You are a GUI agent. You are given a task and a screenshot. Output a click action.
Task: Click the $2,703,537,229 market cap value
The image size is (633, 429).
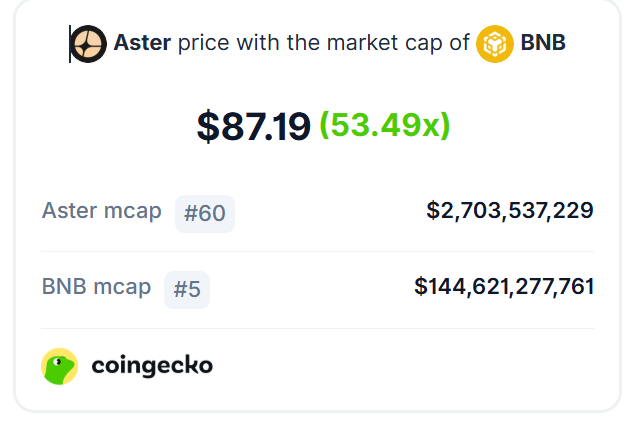[510, 210]
